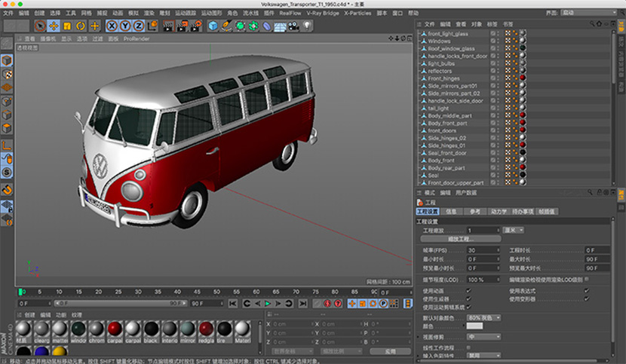Open the File menu
Screen dimensions: 626x364
(8, 13)
